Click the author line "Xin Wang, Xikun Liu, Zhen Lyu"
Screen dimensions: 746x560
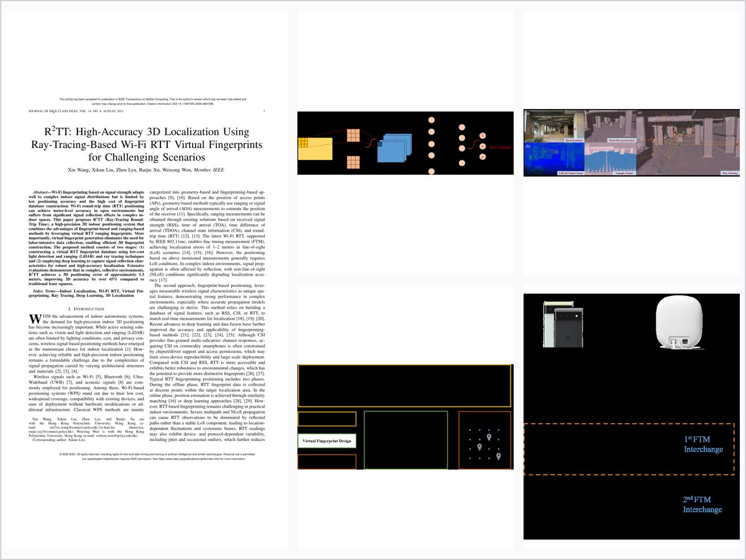pyautogui.click(x=146, y=169)
